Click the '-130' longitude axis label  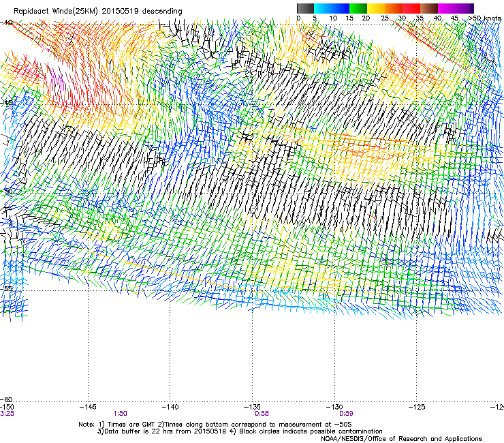334,407
